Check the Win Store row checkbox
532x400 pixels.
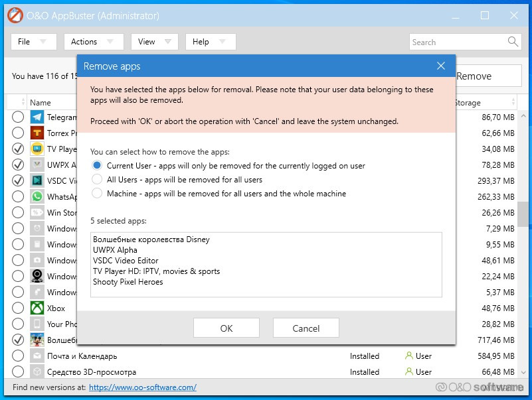coord(18,212)
